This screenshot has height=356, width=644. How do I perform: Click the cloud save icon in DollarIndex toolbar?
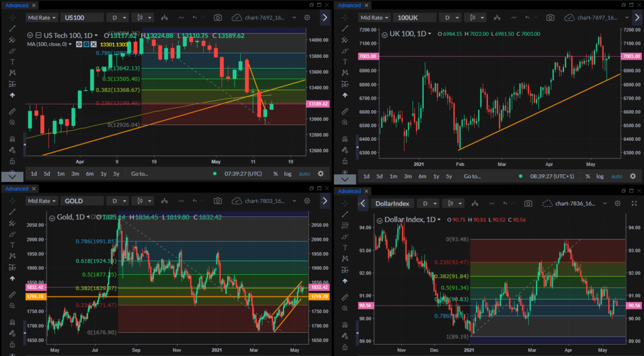[547, 203]
